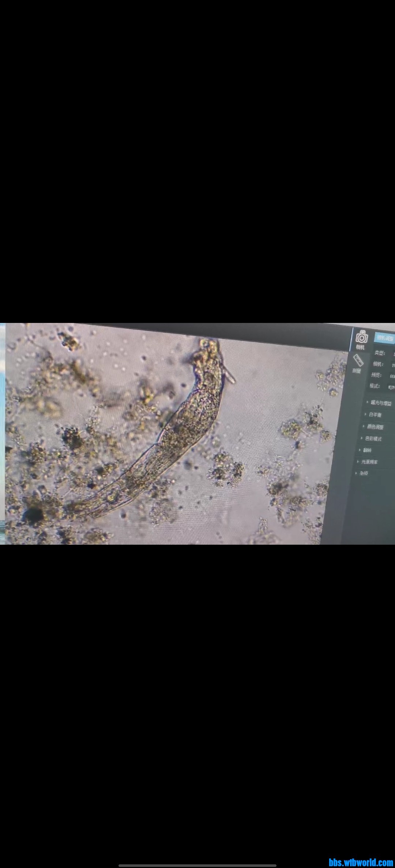
Task: Expand the 杂项 section
Action: (x=363, y=473)
